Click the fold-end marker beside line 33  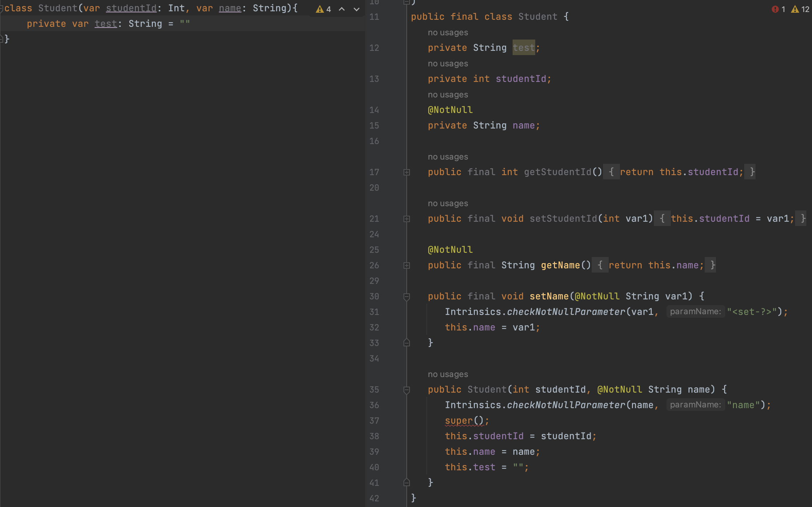click(406, 342)
